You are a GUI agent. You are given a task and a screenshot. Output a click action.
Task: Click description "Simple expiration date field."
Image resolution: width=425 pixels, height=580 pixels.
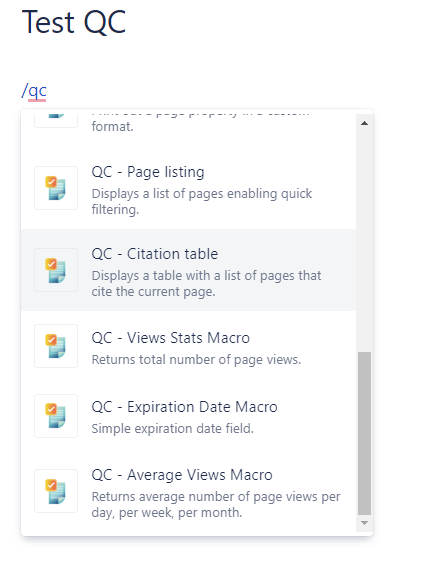(172, 428)
